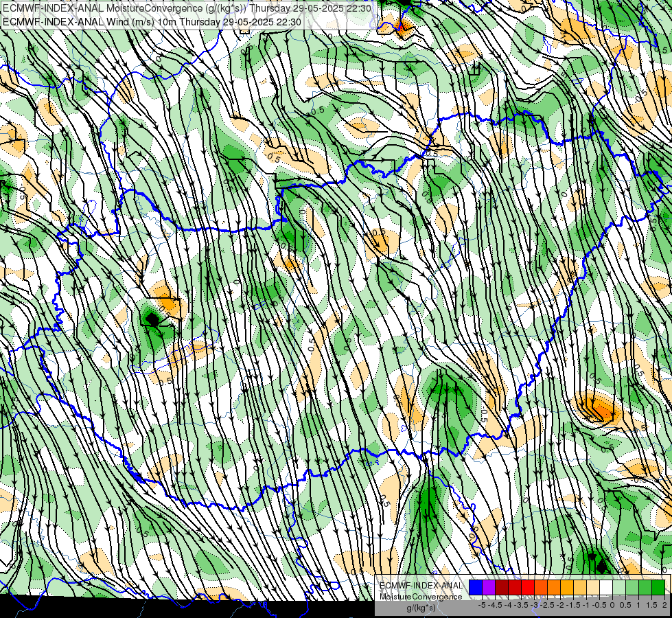This screenshot has width=672, height=618.
Task: Click the 'g/(kg*s)' unit label in legend
Action: point(421,608)
